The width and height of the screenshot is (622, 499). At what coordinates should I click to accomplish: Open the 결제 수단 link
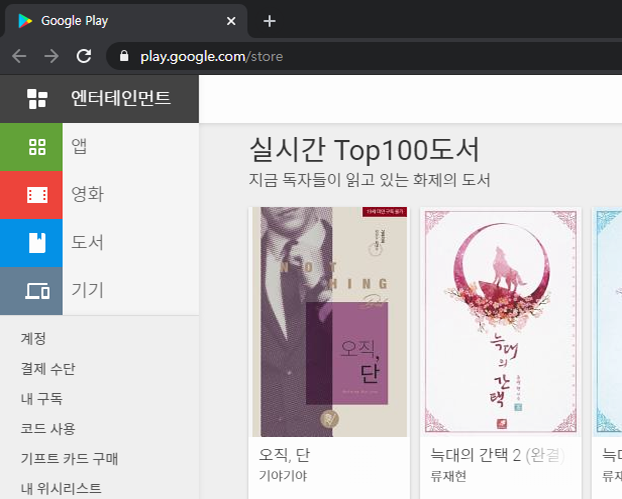pos(48,369)
